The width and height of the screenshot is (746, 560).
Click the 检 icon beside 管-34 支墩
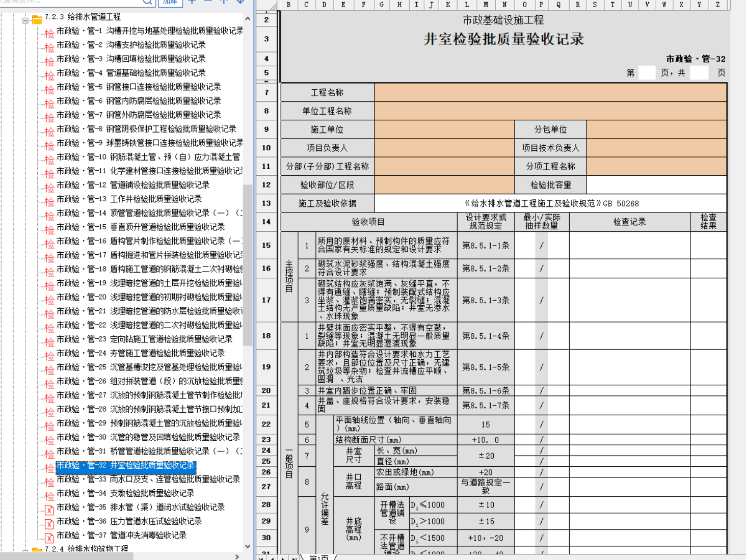49,496
